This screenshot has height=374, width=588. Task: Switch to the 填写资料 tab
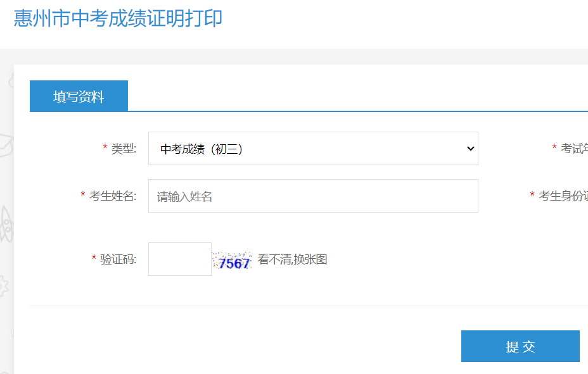point(79,96)
